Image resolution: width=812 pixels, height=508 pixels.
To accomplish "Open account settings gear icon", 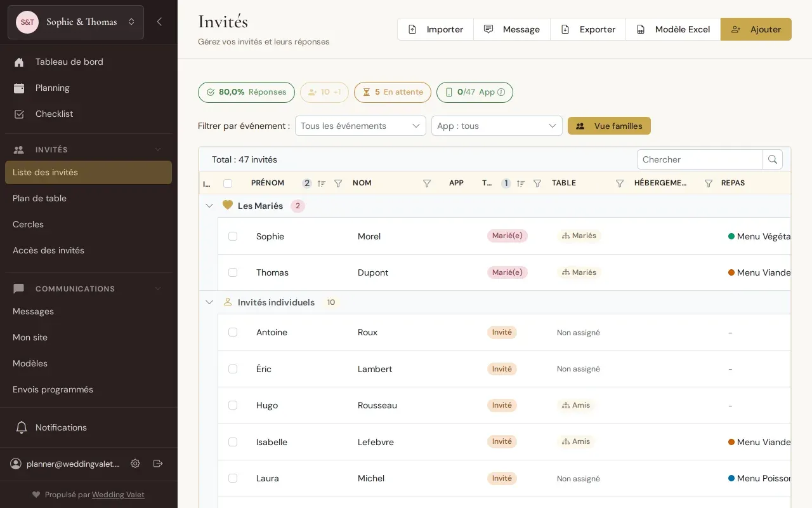I will (x=135, y=464).
